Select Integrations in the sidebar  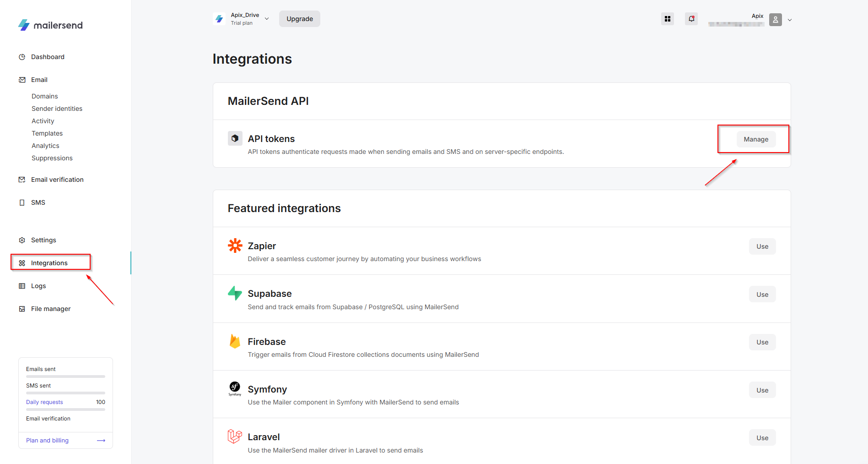(49, 263)
